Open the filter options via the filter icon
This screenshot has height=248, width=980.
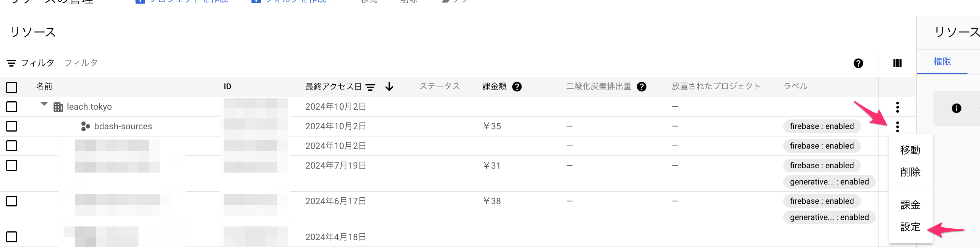coord(12,62)
